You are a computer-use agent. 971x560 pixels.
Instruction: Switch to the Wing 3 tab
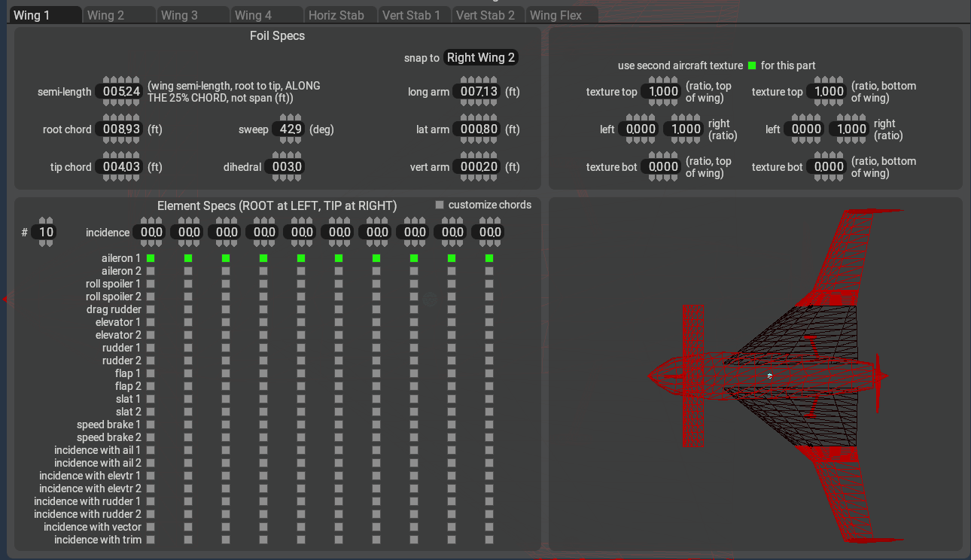(193, 14)
